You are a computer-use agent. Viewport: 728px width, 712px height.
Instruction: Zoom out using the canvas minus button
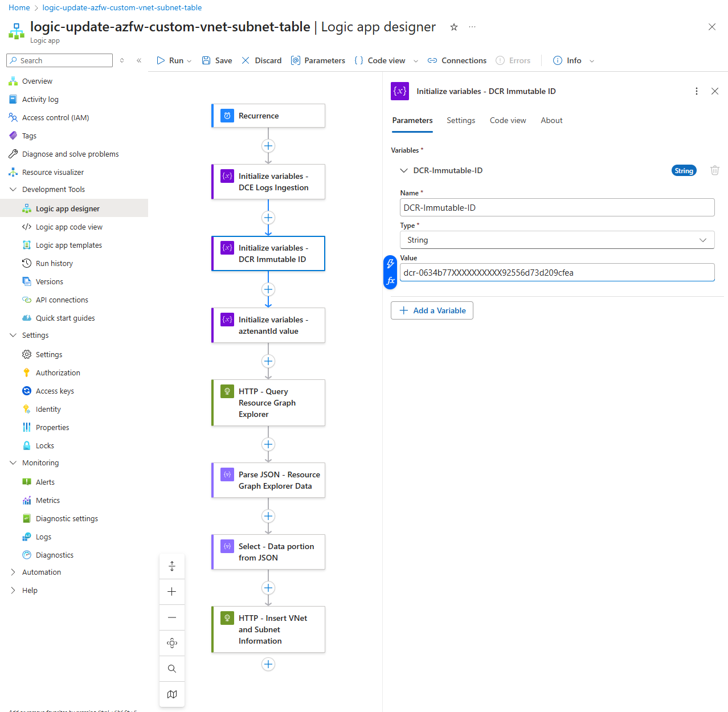(x=172, y=617)
